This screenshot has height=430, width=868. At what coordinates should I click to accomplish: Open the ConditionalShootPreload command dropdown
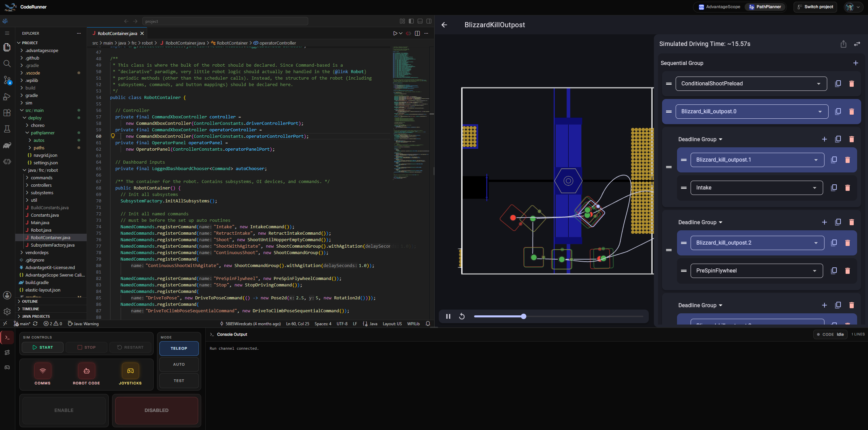[751, 84]
